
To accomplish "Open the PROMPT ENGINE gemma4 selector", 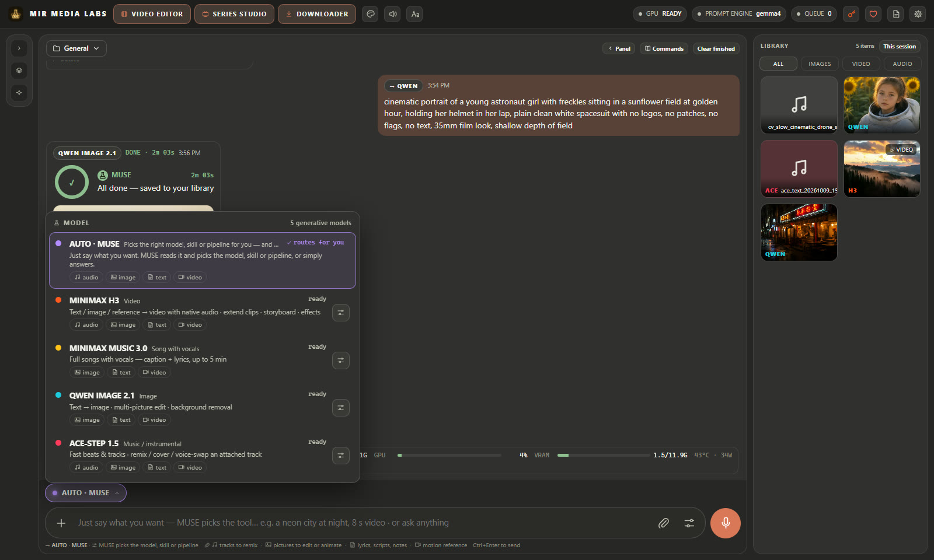I will point(739,14).
